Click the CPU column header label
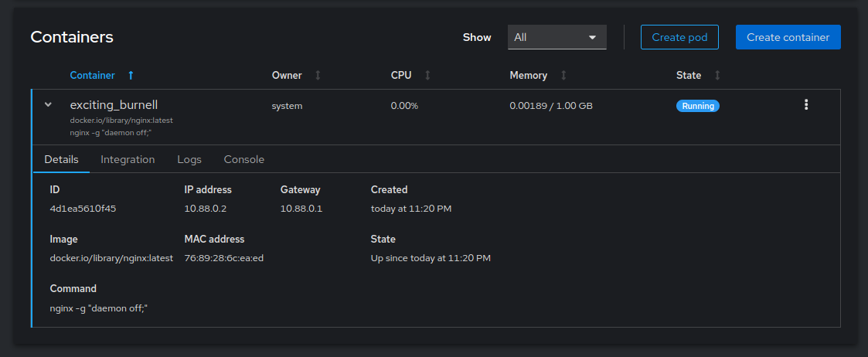 pos(401,75)
